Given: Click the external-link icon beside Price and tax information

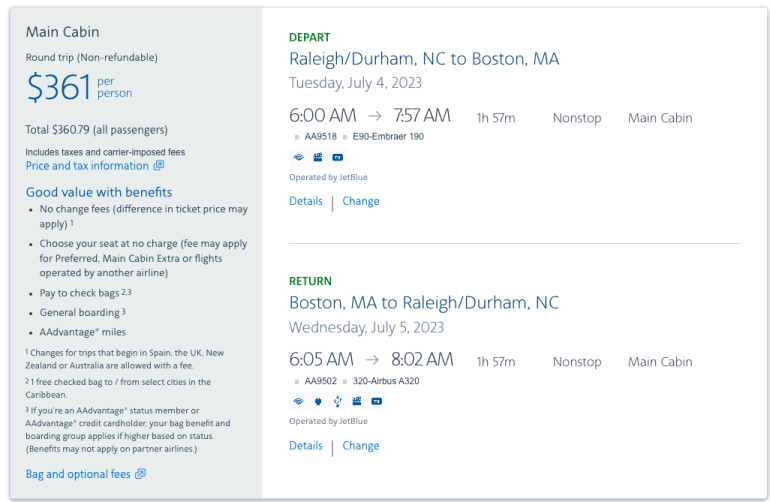Looking at the screenshot, I should [x=158, y=166].
